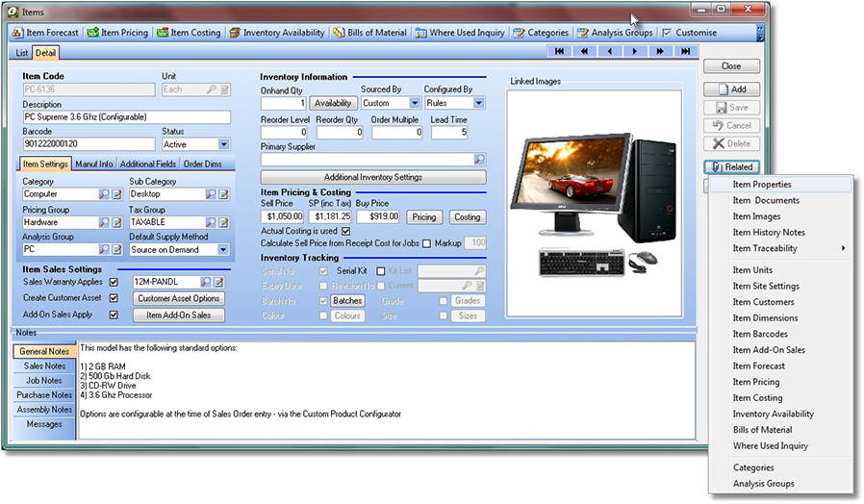Go to the first record navigation arrow
The image size is (864, 504).
point(559,51)
